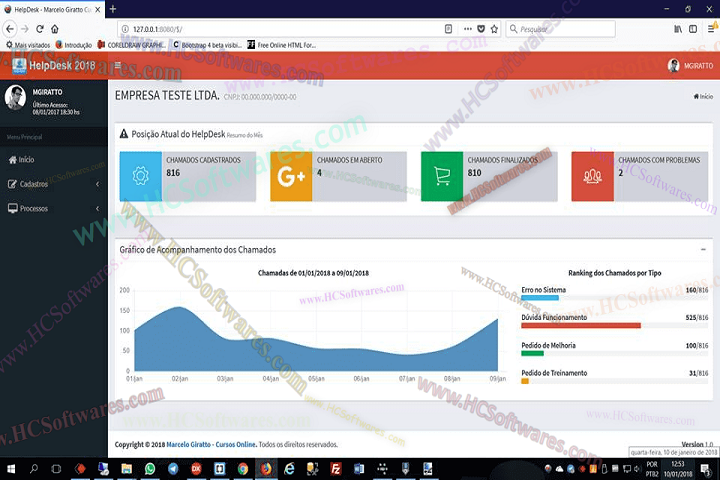Open the Introdução bookmark
Viewport: 720px width, 480px height.
pos(73,45)
